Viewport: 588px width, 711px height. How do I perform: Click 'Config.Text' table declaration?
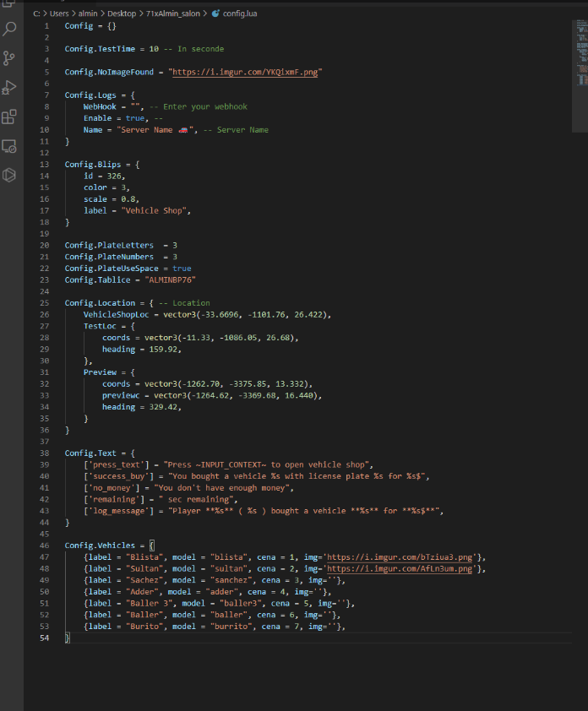[x=90, y=453]
